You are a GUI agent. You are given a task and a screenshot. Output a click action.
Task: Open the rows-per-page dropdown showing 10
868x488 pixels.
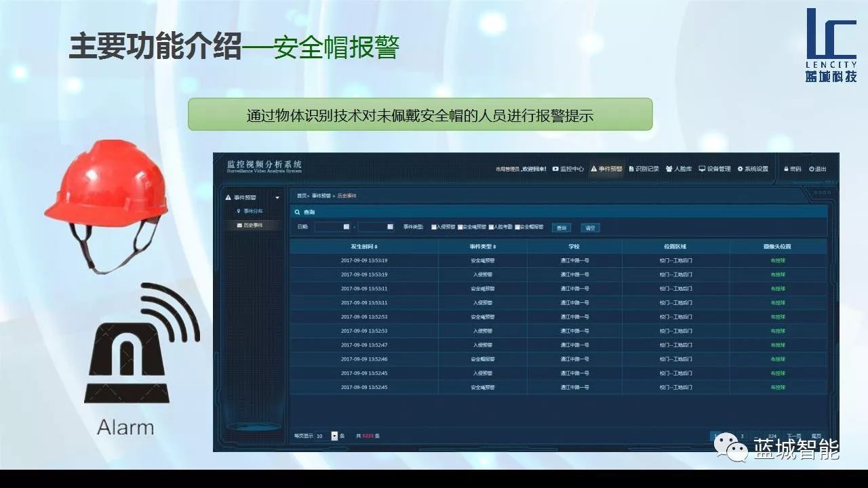point(334,436)
